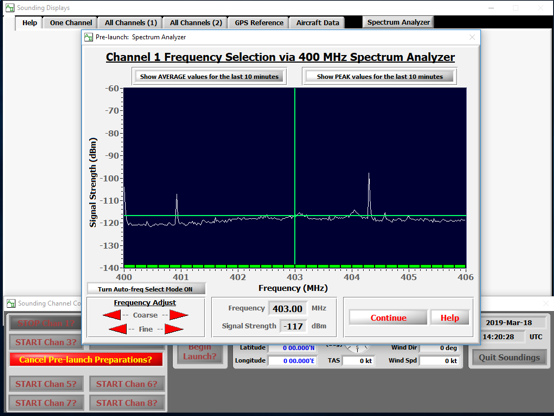Click the Frequency value field 403.00

(x=288, y=309)
